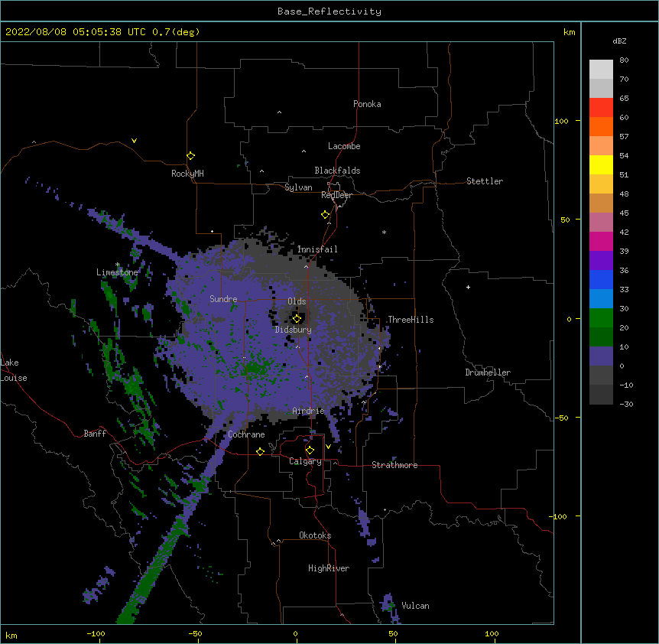Image resolution: width=659 pixels, height=644 pixels.
Task: Click the -100 tick on the bottom axis
Action: pos(96,633)
